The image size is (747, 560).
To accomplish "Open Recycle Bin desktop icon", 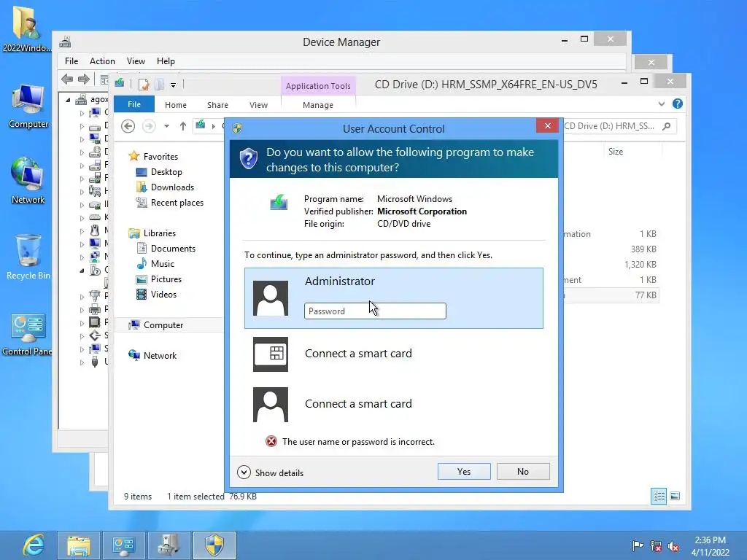I will pyautogui.click(x=28, y=257).
